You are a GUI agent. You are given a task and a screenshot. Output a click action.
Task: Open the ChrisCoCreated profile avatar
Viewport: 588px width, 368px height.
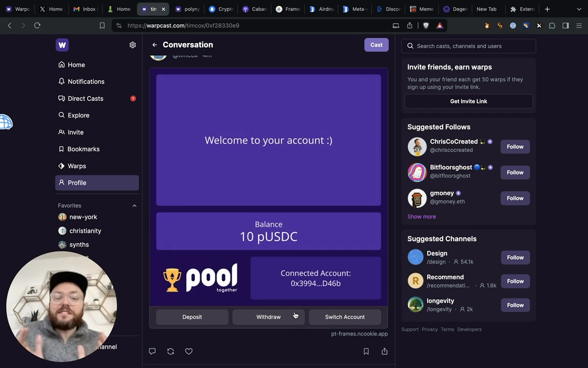click(x=417, y=147)
